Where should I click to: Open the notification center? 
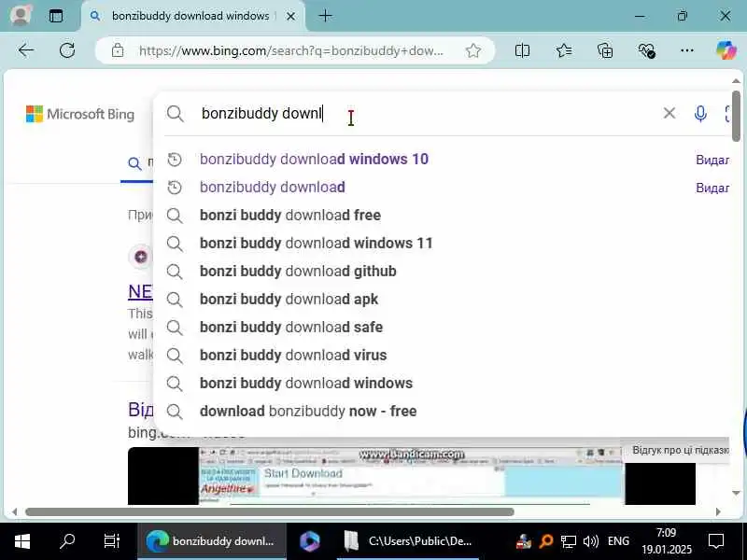pos(716,541)
